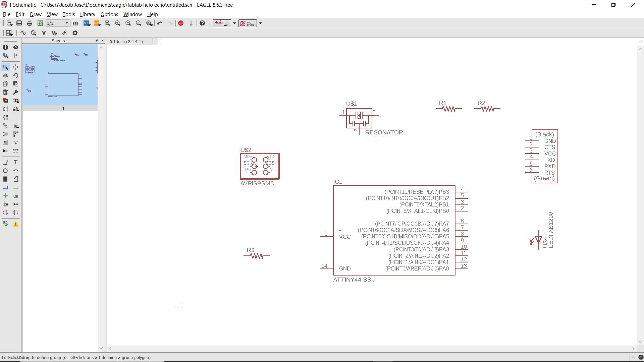Select the Delete trash can tool
Screen dimensions: 644x362
[x=5, y=92]
